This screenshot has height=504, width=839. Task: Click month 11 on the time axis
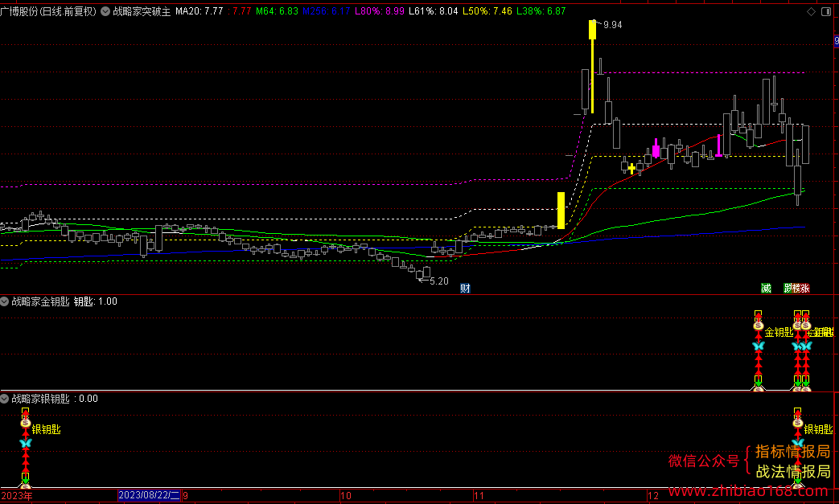(x=479, y=496)
